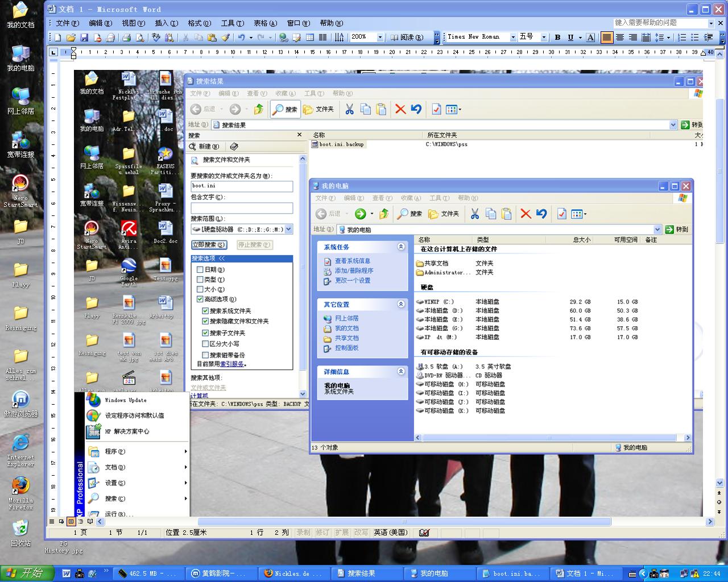Image resolution: width=728 pixels, height=582 pixels.
Task: Click the spelling status book icon in status bar
Action: [x=424, y=533]
